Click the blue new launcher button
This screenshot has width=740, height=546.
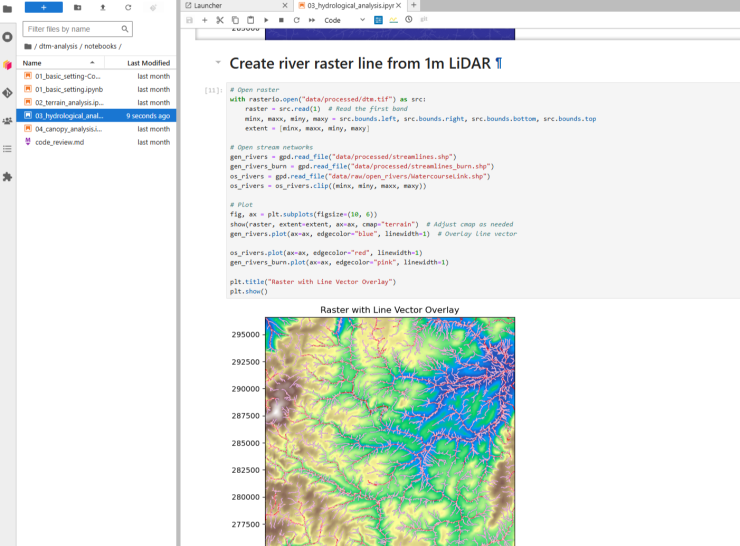pyautogui.click(x=43, y=7)
